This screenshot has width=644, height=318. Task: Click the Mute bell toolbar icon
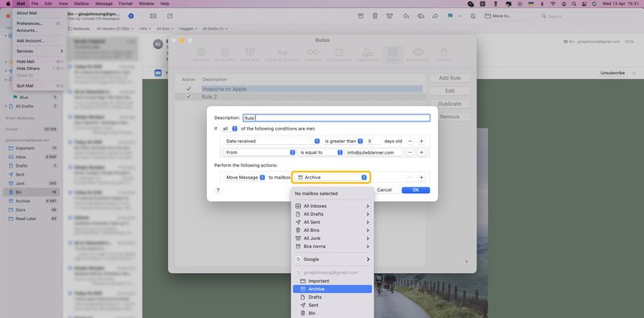[x=473, y=16]
